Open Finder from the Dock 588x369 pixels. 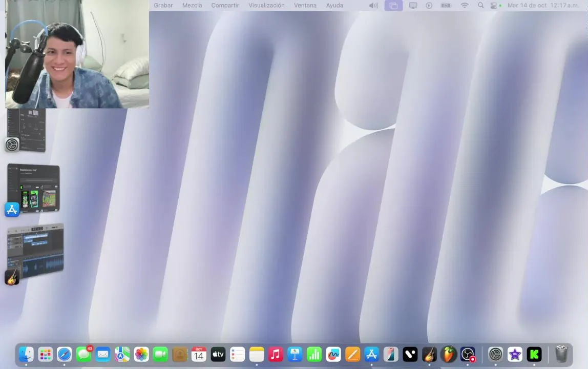(26, 354)
